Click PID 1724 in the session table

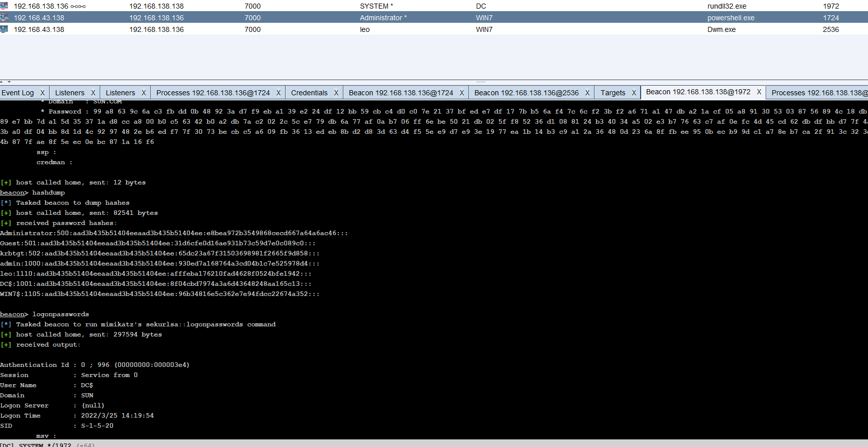pos(831,18)
